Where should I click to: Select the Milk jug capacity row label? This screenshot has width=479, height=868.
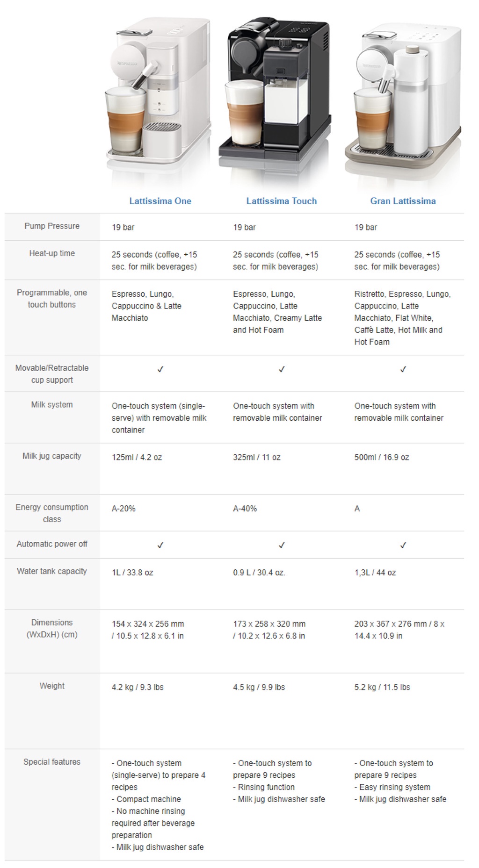[52, 456]
